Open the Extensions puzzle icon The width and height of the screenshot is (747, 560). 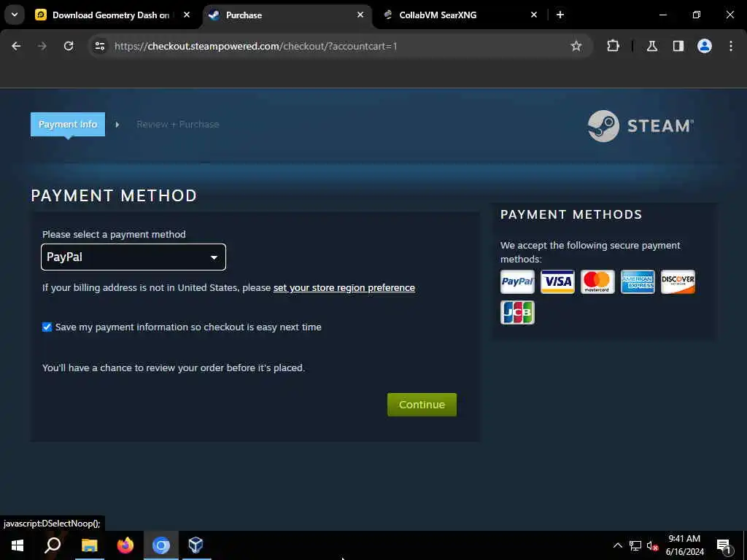[x=613, y=46]
